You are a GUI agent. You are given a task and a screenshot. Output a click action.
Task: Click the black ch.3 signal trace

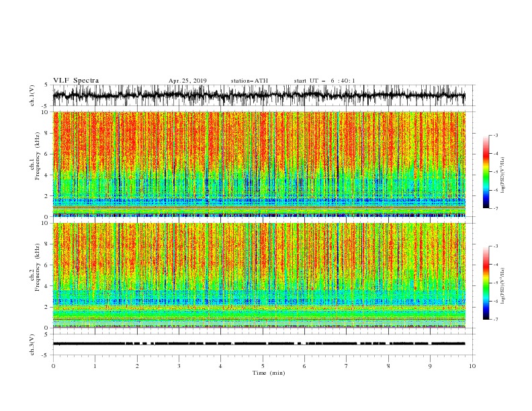coord(259,344)
